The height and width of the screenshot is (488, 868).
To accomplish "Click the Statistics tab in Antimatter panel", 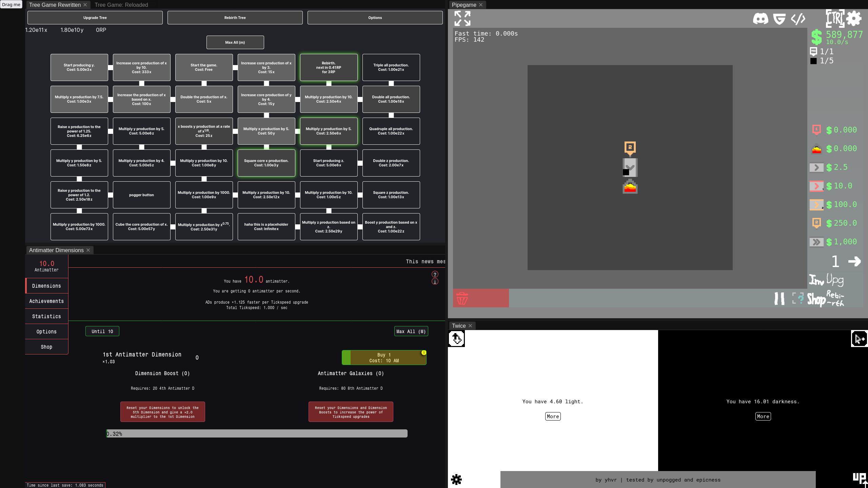I will click(46, 316).
